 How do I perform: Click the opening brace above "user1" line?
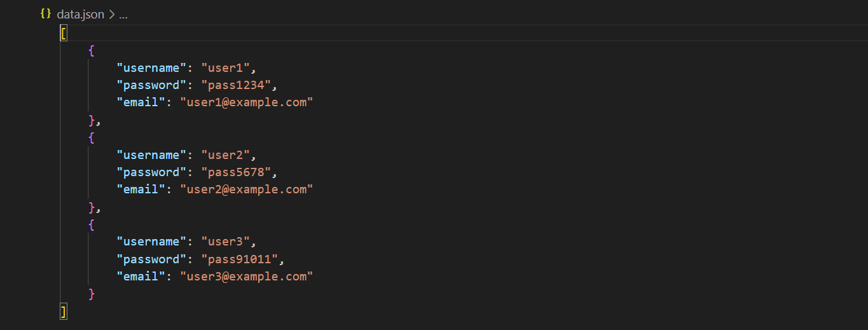pos(92,50)
